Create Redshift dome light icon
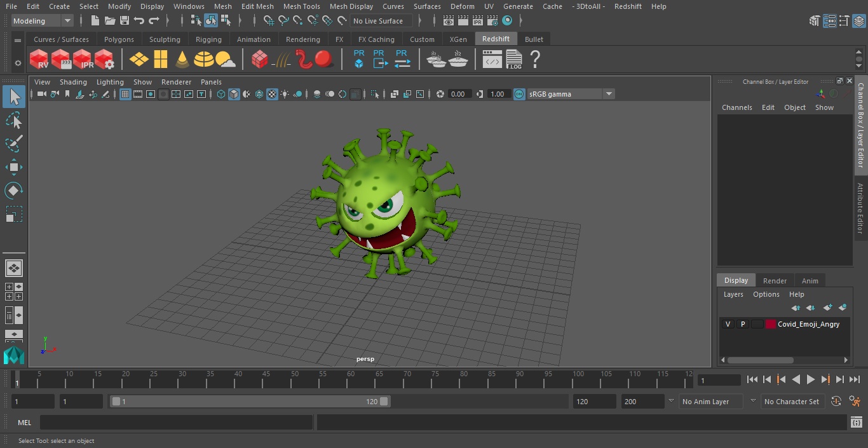 204,60
